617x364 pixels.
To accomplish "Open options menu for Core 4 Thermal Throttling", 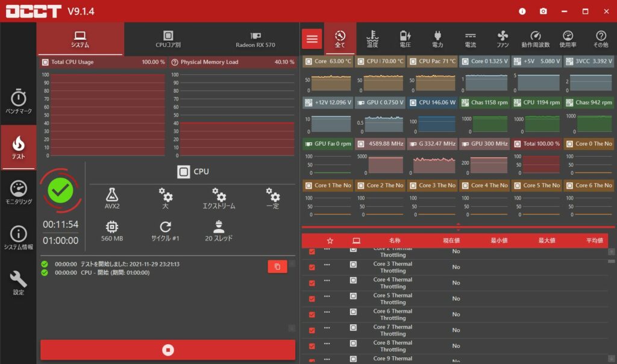I will tap(327, 280).
